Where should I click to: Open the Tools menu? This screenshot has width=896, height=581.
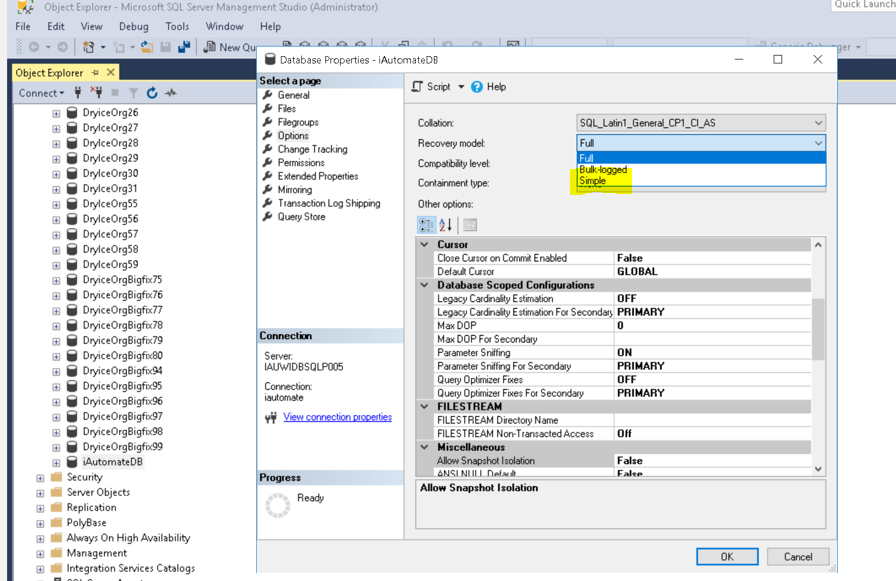177,26
